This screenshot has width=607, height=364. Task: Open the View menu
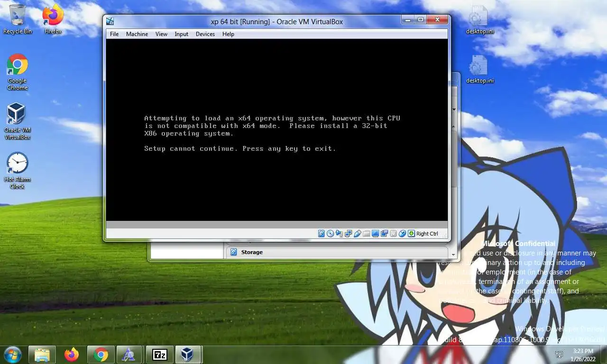pyautogui.click(x=161, y=34)
